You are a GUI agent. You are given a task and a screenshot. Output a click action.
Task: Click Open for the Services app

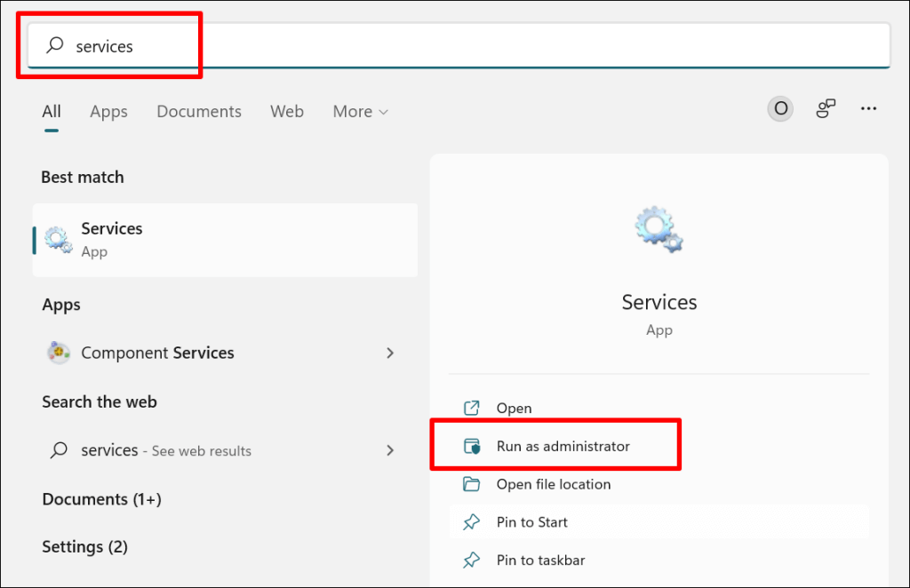point(514,409)
